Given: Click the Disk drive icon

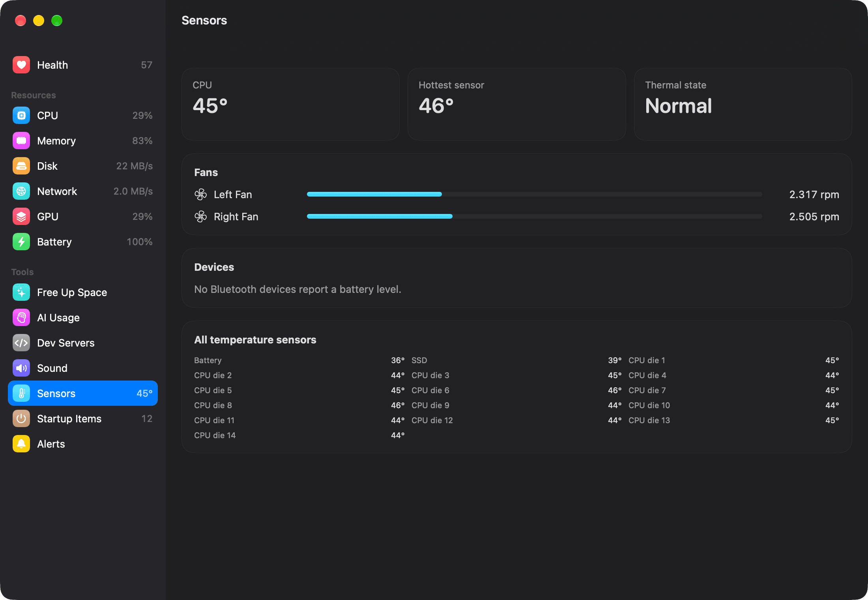Looking at the screenshot, I should [21, 166].
